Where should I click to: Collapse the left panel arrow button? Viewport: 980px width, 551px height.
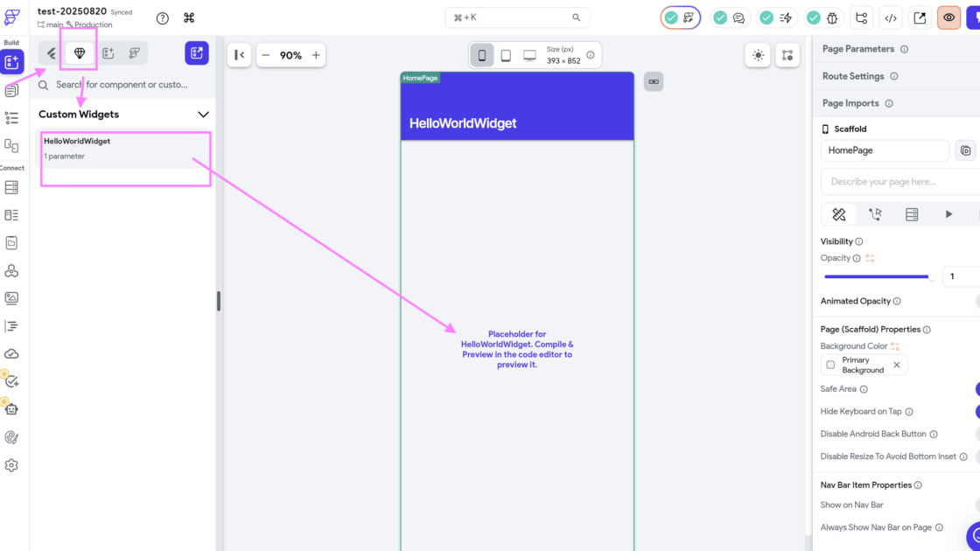pos(240,55)
